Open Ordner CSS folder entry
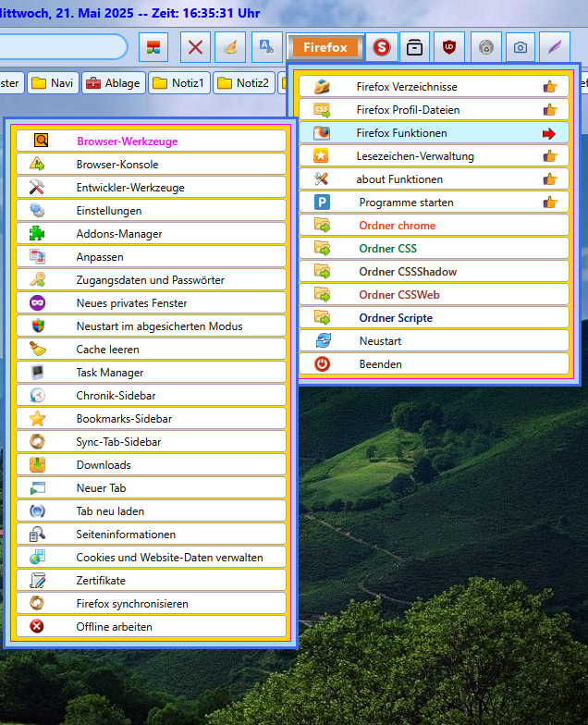 tap(434, 248)
